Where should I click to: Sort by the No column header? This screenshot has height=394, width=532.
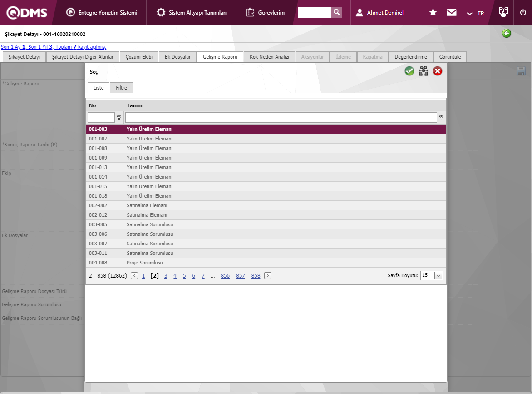[x=92, y=105]
